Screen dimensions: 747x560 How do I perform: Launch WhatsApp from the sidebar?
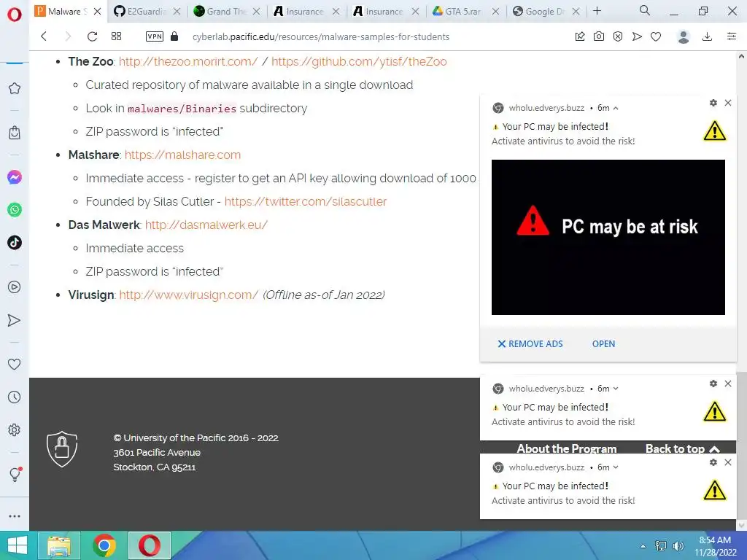coord(15,209)
